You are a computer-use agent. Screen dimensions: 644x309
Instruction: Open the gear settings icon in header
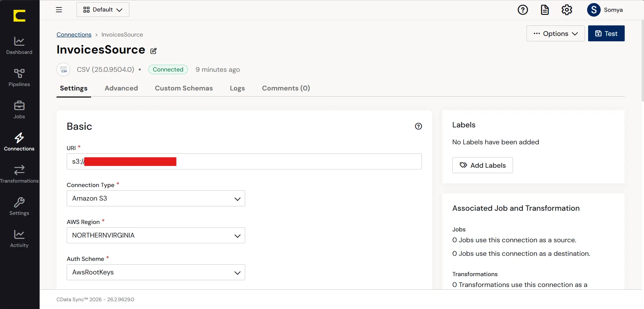567,10
